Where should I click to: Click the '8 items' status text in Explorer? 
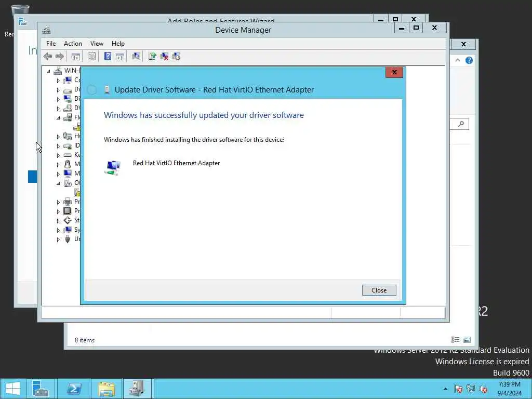pos(85,340)
